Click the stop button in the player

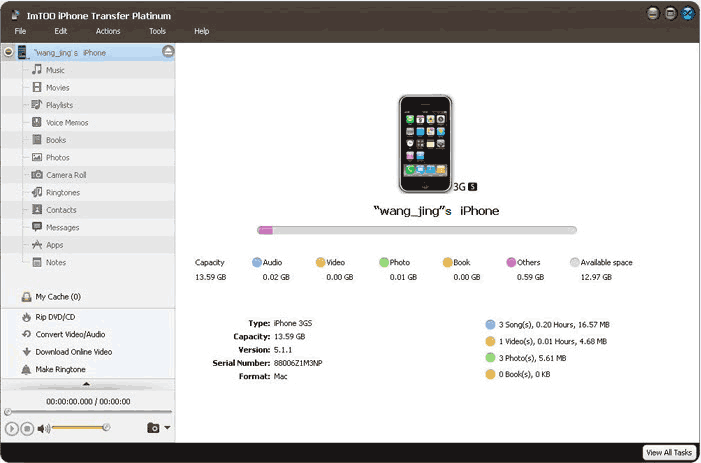tap(27, 429)
